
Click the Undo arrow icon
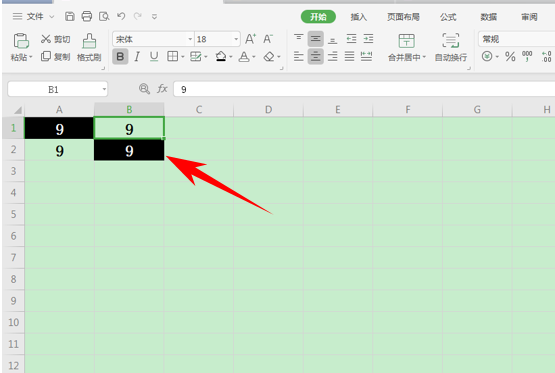coord(121,16)
